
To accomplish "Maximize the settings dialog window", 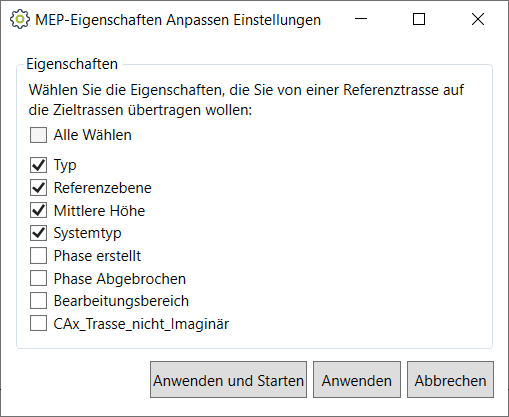I will coord(419,19).
